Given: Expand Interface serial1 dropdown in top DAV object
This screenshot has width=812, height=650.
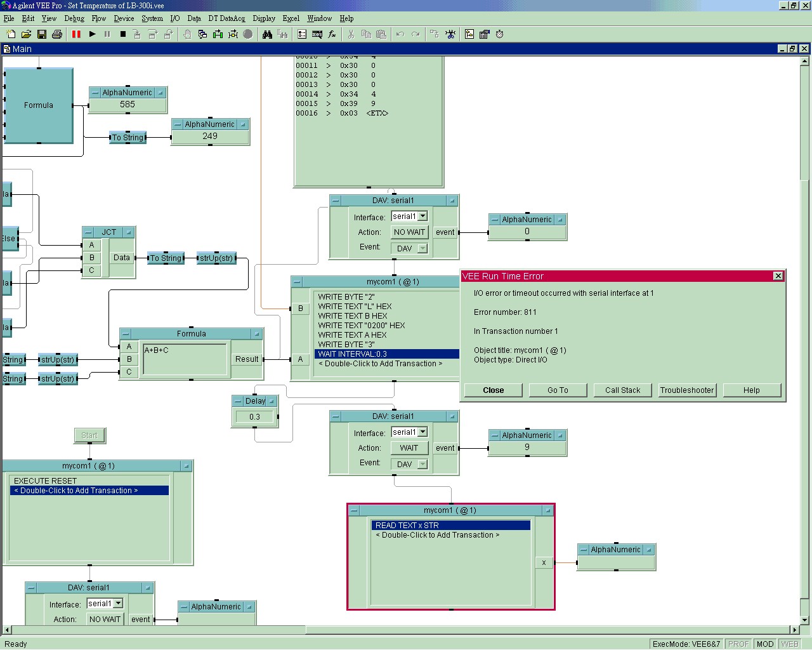Looking at the screenshot, I should [x=423, y=216].
